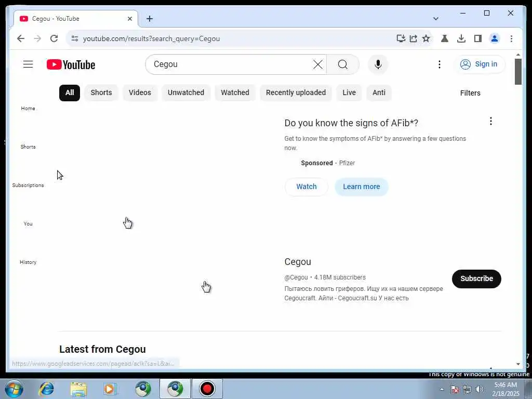Viewport: 532px width, 399px height.
Task: Open the Chrome downloads icon
Action: (461, 38)
